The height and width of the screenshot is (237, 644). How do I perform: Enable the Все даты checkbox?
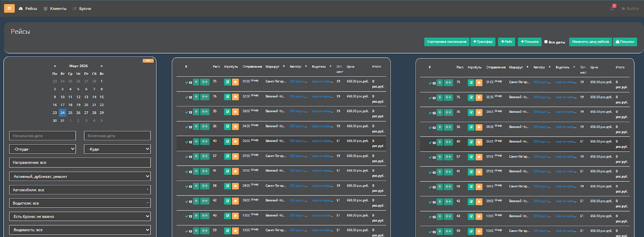546,42
